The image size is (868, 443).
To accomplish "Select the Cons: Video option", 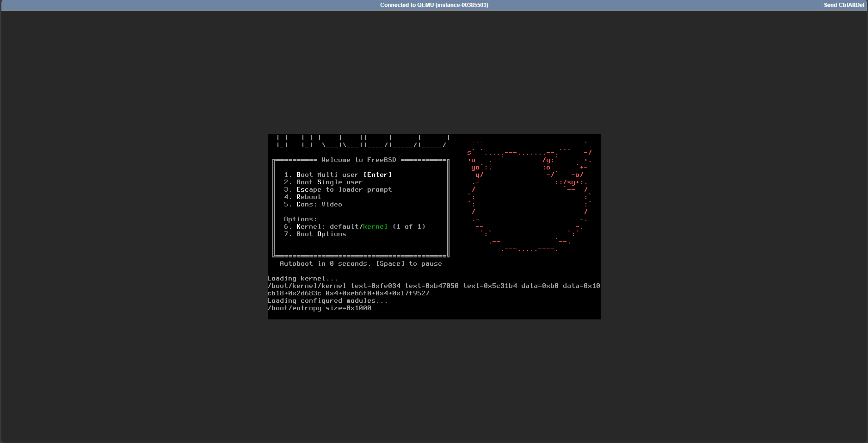I will coord(313,204).
